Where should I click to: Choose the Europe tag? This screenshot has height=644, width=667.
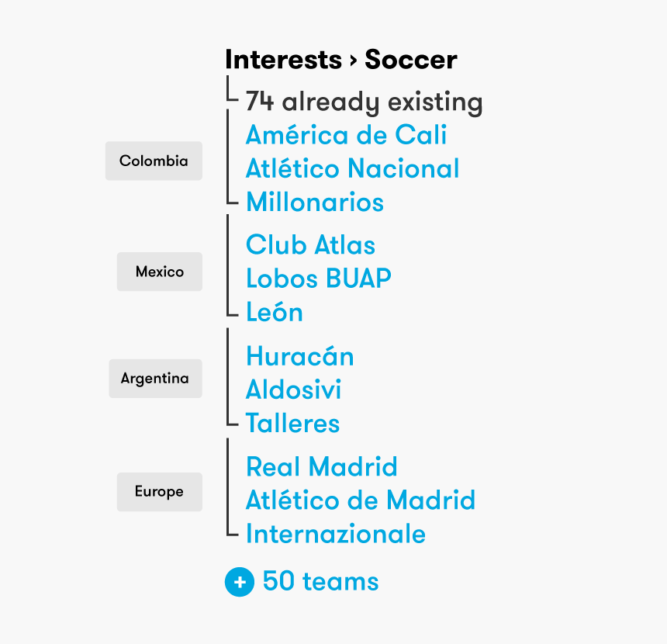(x=160, y=492)
